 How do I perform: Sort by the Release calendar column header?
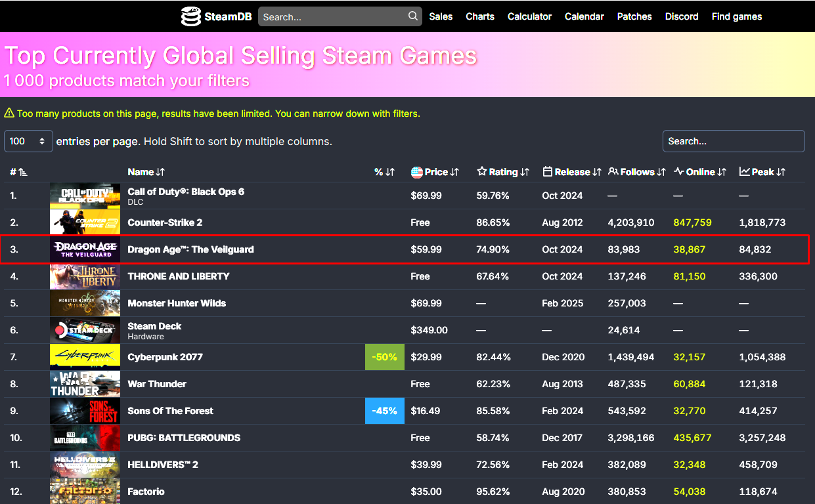tap(572, 172)
